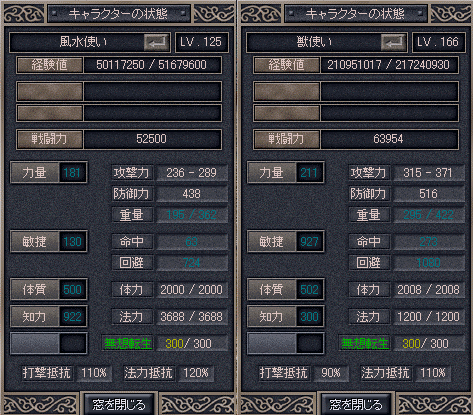Click the left キャラクターの状態 title bar
Viewport: 473px width, 415px height.
click(x=119, y=14)
